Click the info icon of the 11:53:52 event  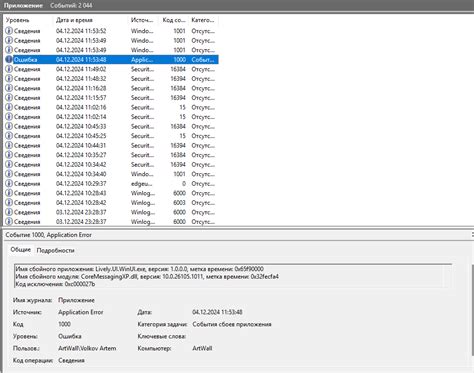tap(9, 31)
